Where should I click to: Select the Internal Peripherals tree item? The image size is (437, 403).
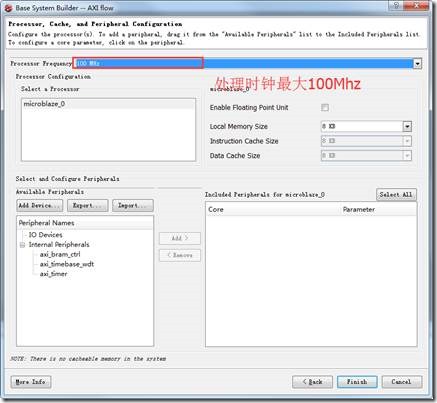pyautogui.click(x=59, y=245)
